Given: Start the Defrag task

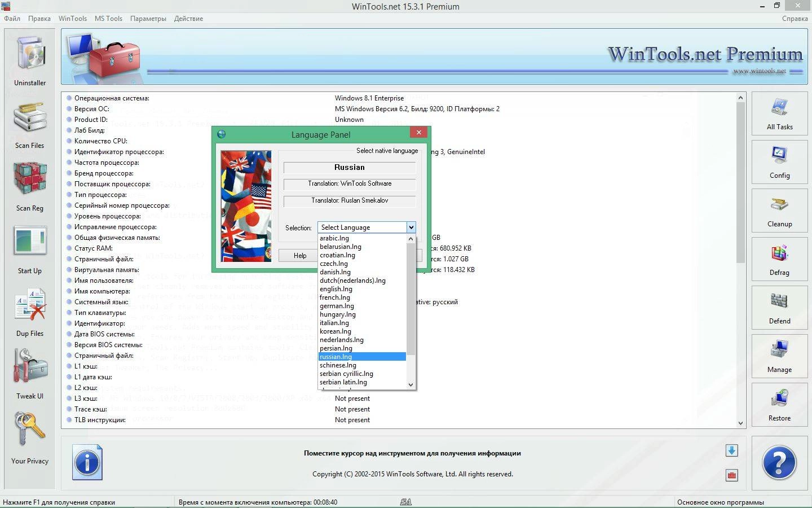Looking at the screenshot, I should click(779, 259).
